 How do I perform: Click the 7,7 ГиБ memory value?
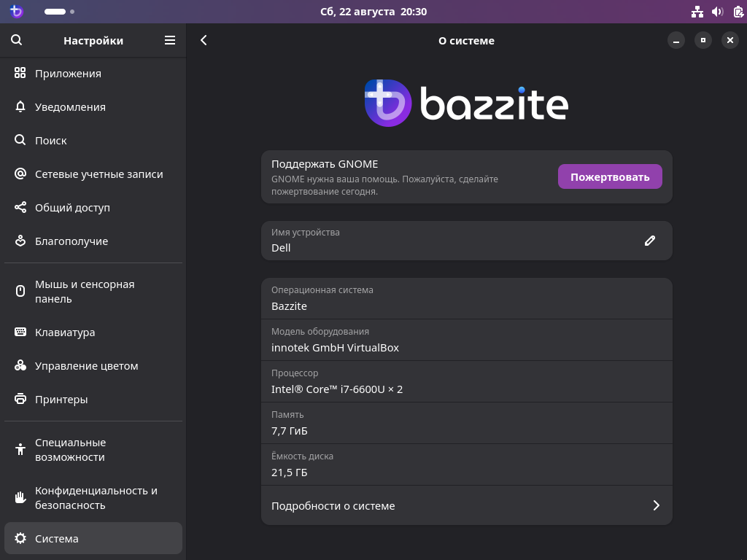pos(289,431)
